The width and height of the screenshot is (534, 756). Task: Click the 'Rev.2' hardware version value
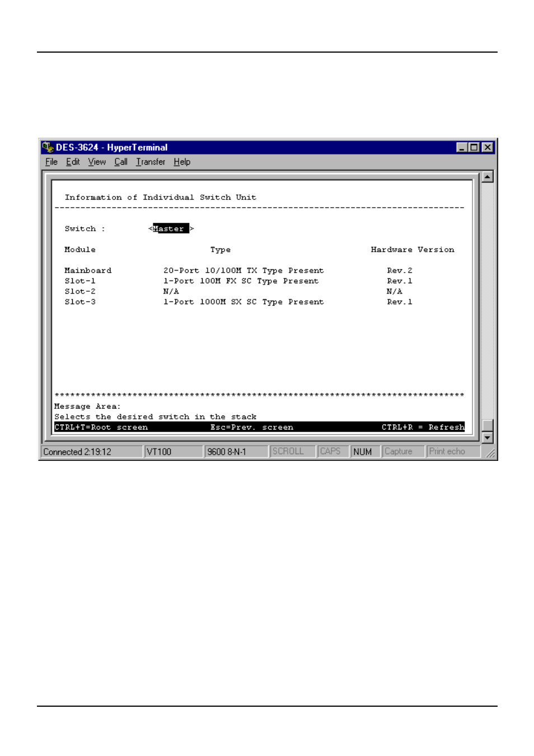point(400,270)
